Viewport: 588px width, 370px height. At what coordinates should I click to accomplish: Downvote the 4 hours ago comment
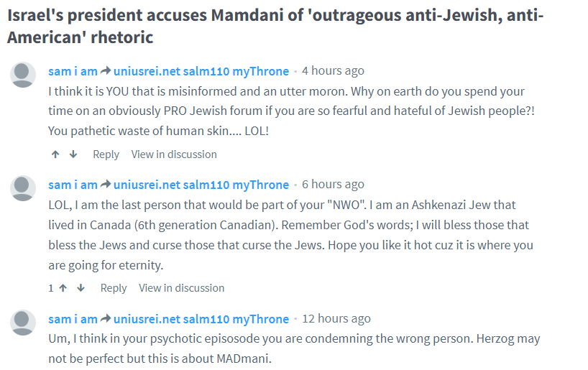point(73,154)
